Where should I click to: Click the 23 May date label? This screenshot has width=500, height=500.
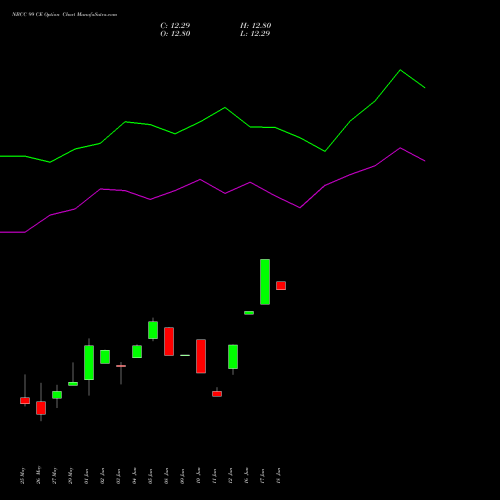pos(22,475)
